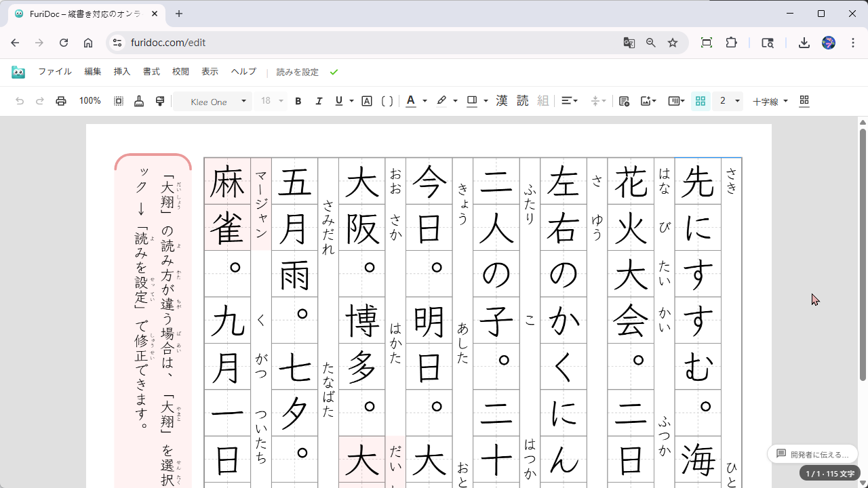Expand the column count 2 dropdown

click(727, 100)
